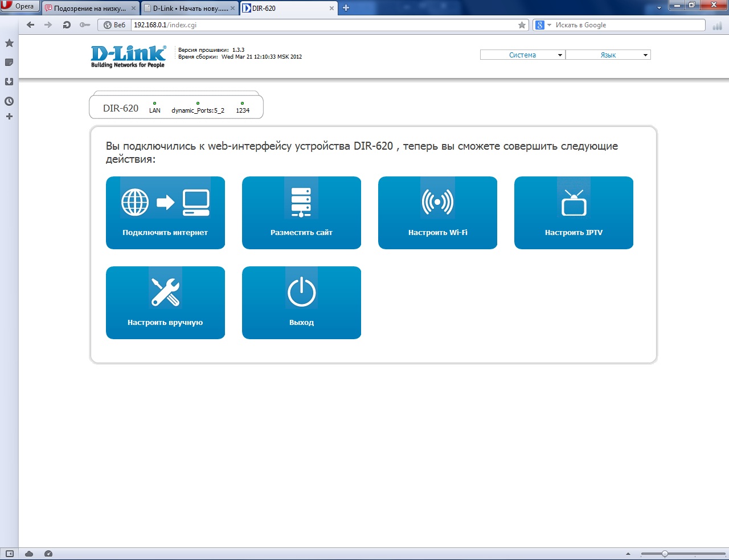Add a panel with the sidebar plus icon

click(9, 117)
